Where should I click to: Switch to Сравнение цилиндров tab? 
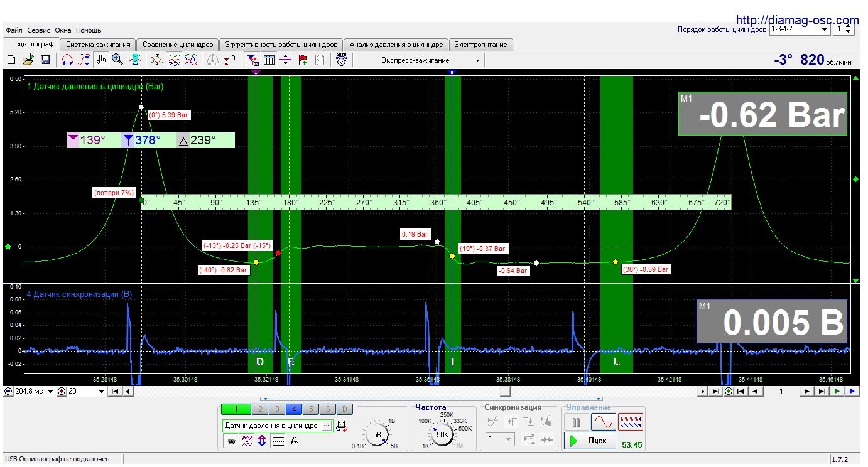(x=178, y=45)
